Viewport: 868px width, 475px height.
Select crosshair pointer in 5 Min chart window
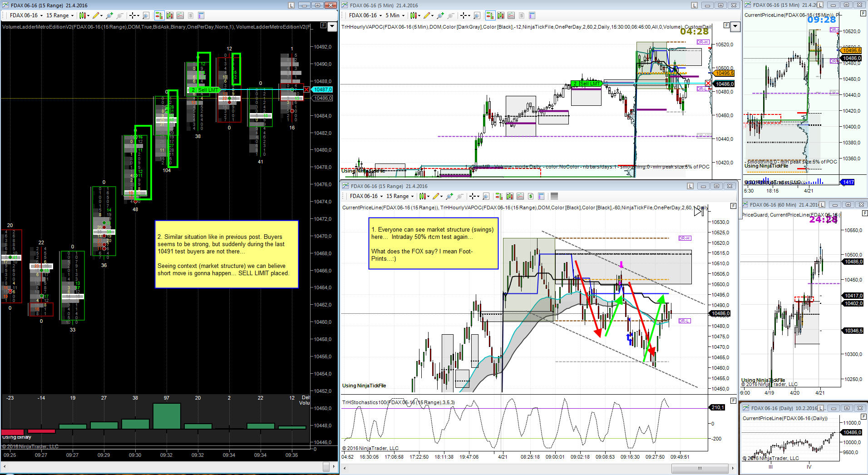click(x=464, y=15)
